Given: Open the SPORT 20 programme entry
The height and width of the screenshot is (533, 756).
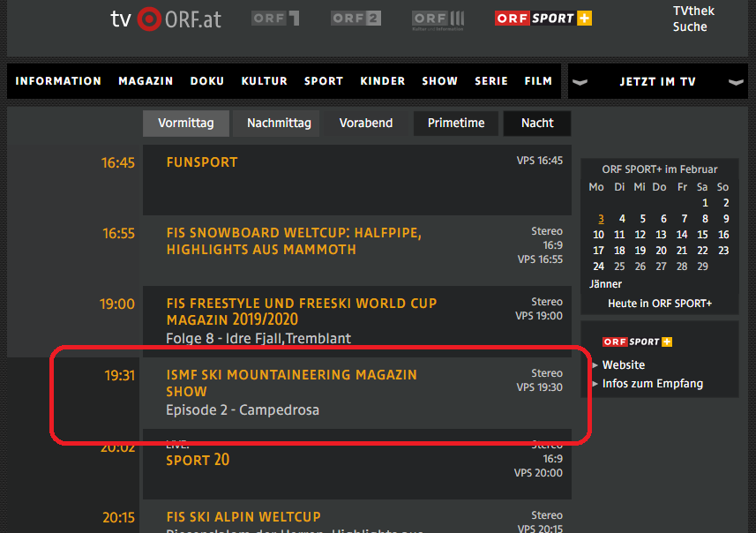Looking at the screenshot, I should point(198,460).
